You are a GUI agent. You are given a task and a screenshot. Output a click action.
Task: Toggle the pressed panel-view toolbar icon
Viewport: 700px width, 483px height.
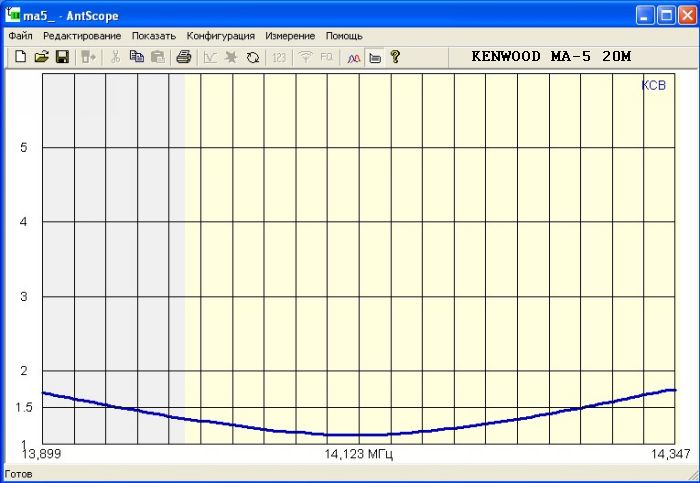pos(375,58)
